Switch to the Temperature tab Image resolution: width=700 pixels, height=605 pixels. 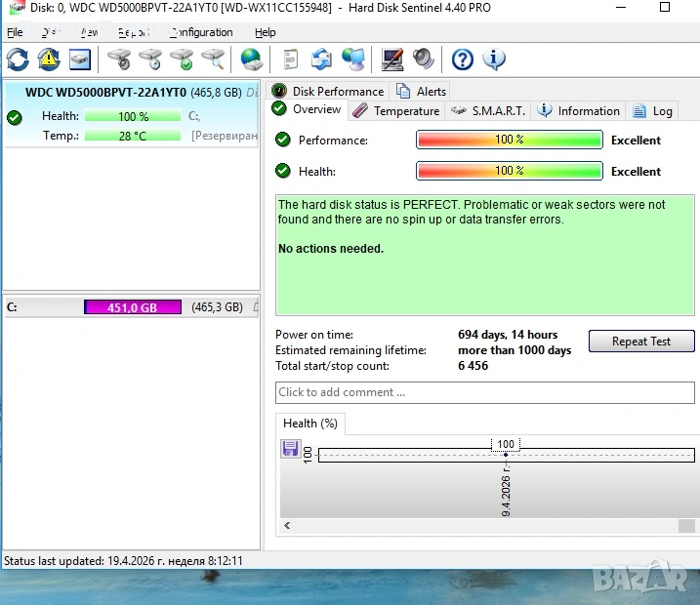coord(396,111)
